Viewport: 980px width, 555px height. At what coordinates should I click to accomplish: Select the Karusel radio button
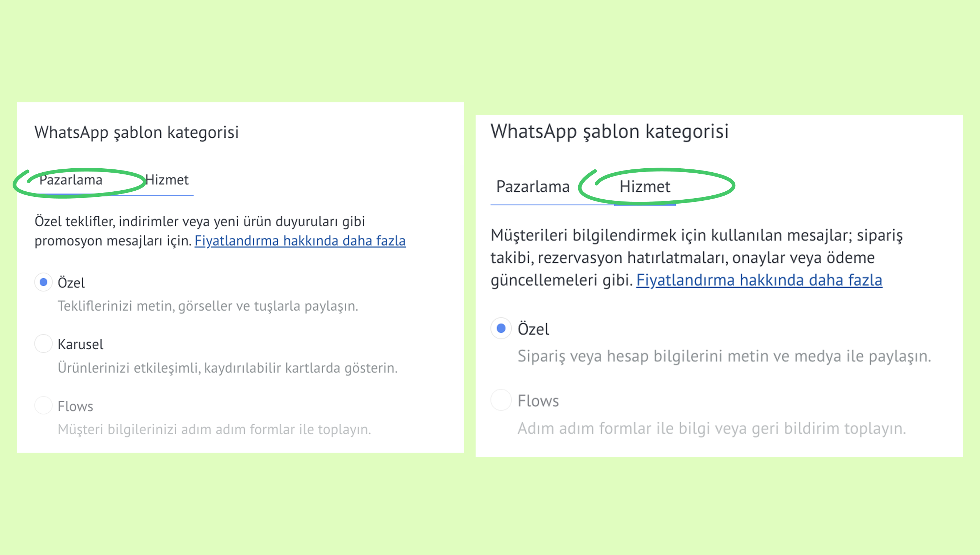(44, 343)
